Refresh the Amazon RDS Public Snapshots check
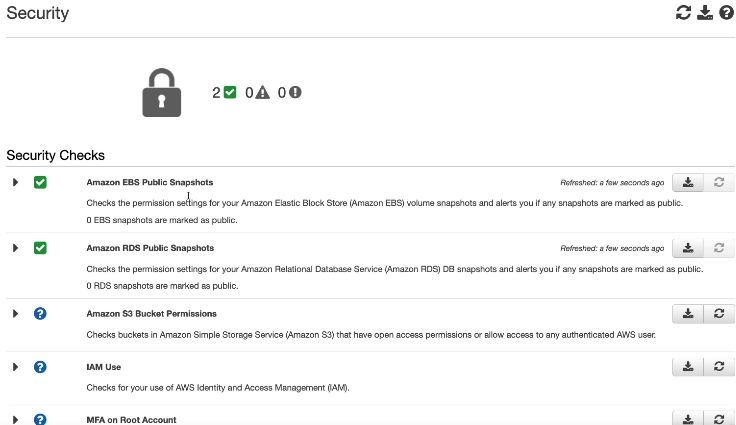Screen dimensions: 736x425 tap(719, 248)
